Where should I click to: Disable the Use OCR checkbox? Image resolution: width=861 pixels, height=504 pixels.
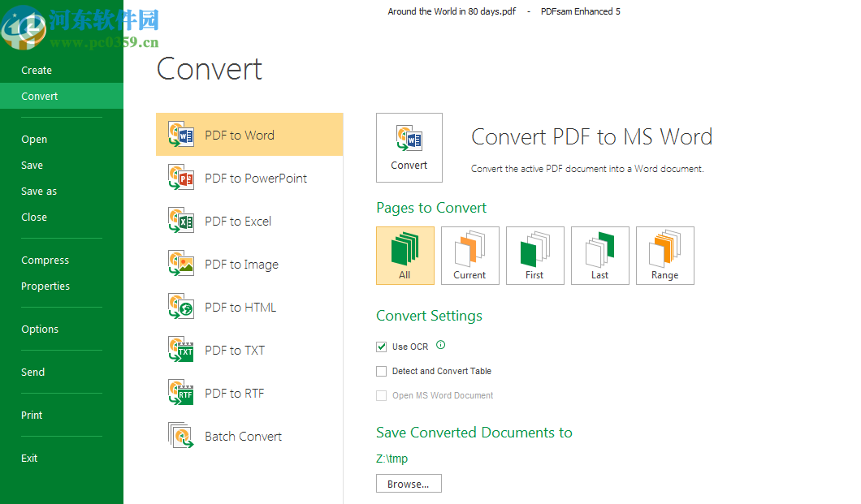381,346
